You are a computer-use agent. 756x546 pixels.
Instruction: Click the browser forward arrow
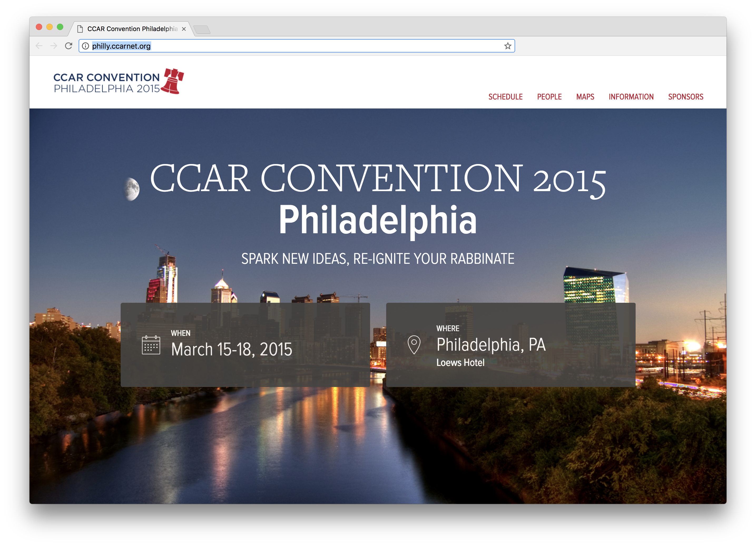click(54, 46)
